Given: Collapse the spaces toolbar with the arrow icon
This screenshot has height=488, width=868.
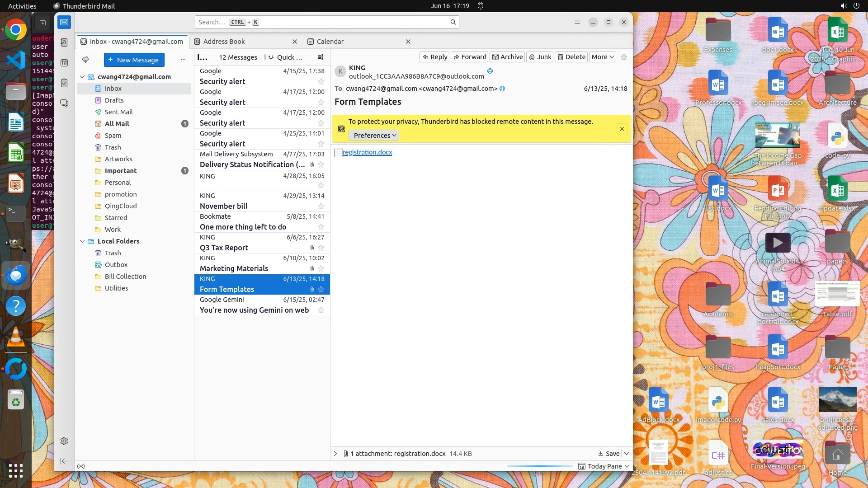Looking at the screenshot, I should [64, 461].
